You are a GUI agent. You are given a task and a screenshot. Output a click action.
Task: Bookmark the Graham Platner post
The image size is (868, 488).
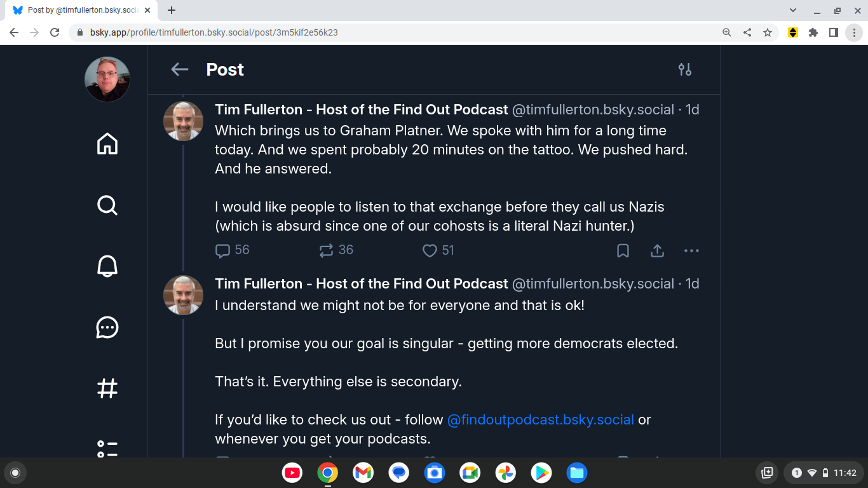point(623,251)
